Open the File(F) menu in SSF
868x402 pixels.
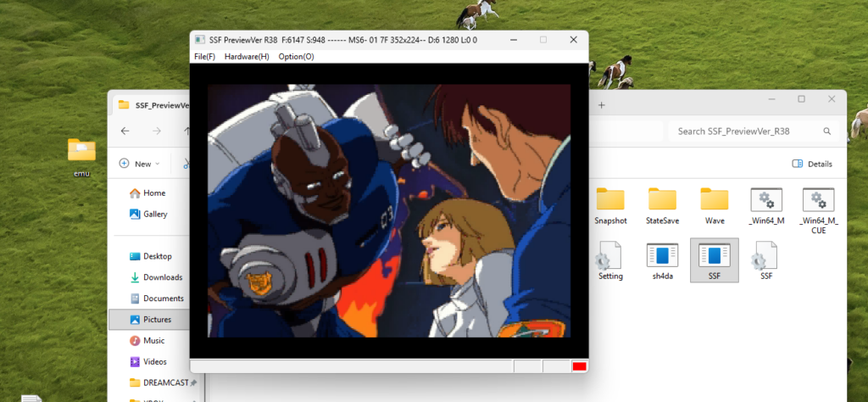(x=205, y=57)
